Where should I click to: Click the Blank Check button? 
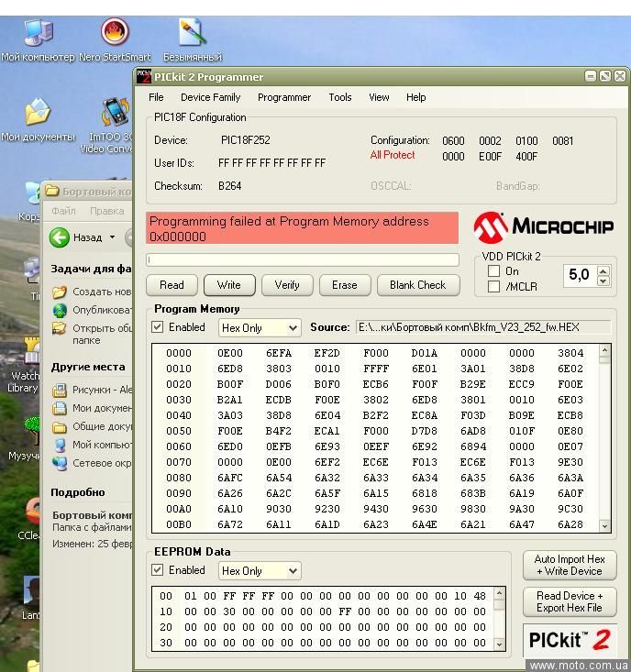click(418, 285)
